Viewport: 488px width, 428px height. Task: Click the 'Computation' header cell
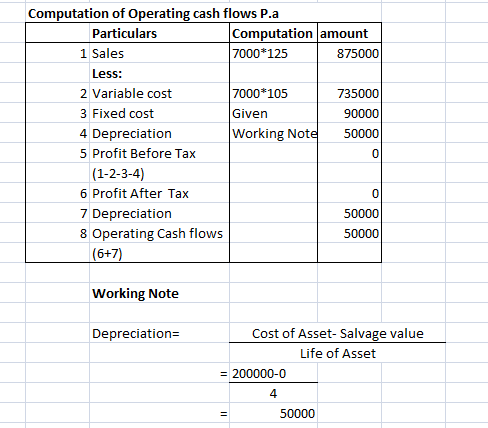pyautogui.click(x=272, y=33)
